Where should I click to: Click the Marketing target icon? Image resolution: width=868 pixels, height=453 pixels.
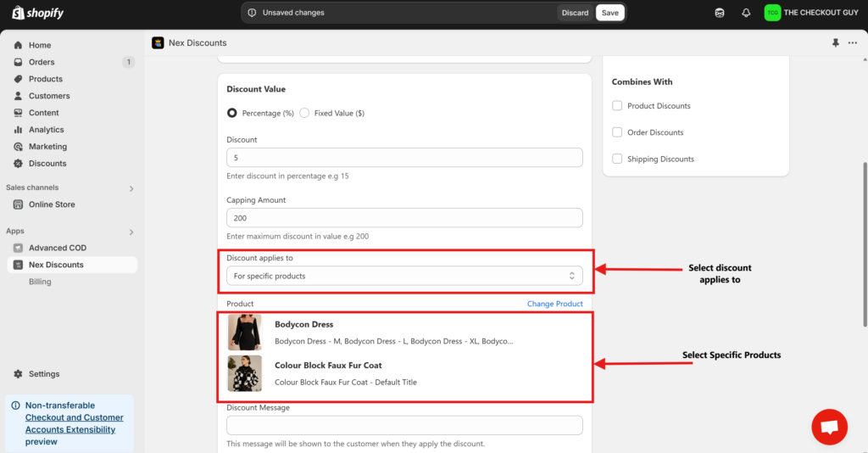19,147
